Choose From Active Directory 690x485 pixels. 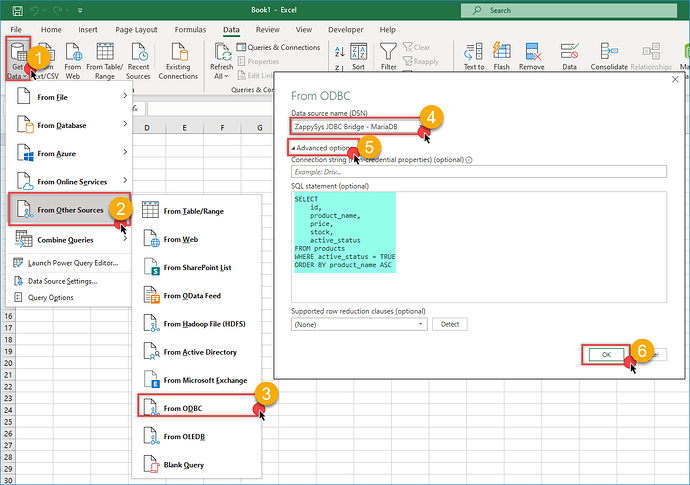point(197,352)
